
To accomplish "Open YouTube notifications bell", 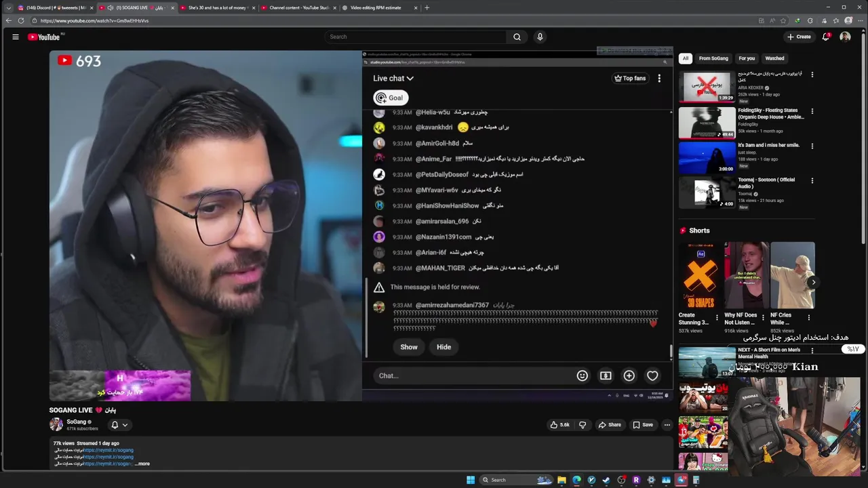I will click(826, 37).
